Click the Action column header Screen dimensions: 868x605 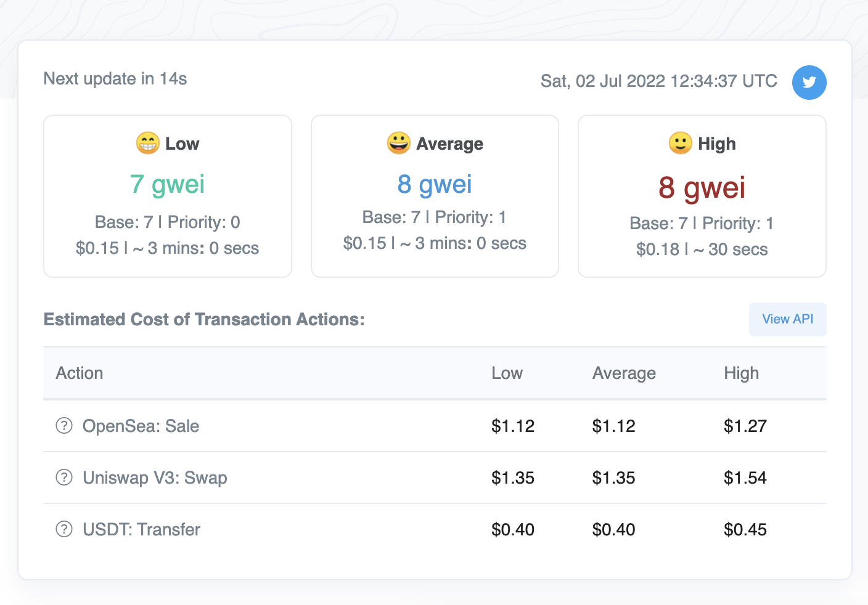tap(80, 373)
